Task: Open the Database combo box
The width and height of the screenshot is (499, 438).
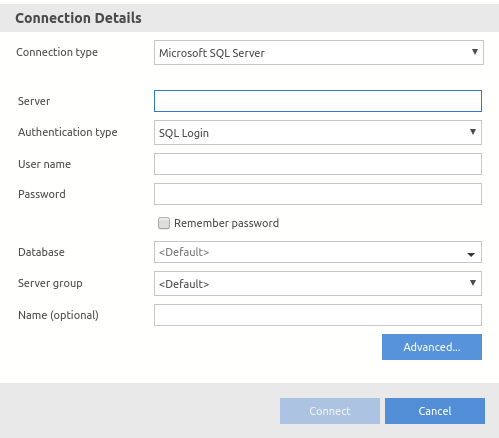Action: click(318, 252)
